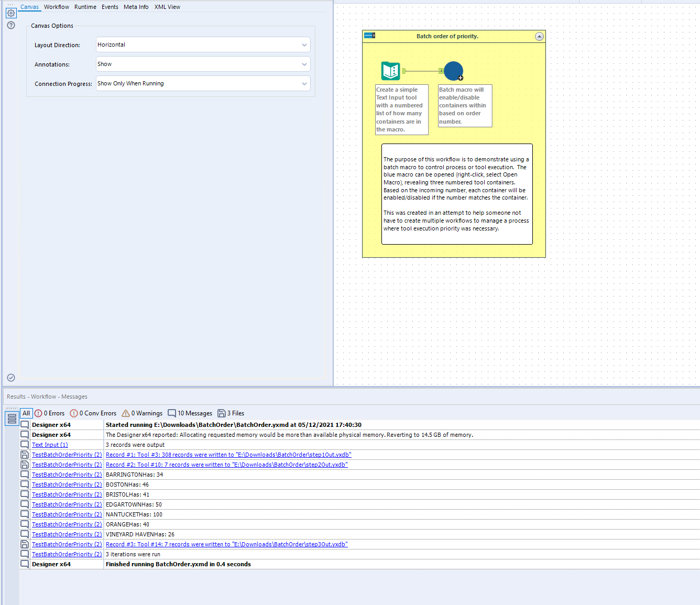Click the All results filter button

(26, 413)
